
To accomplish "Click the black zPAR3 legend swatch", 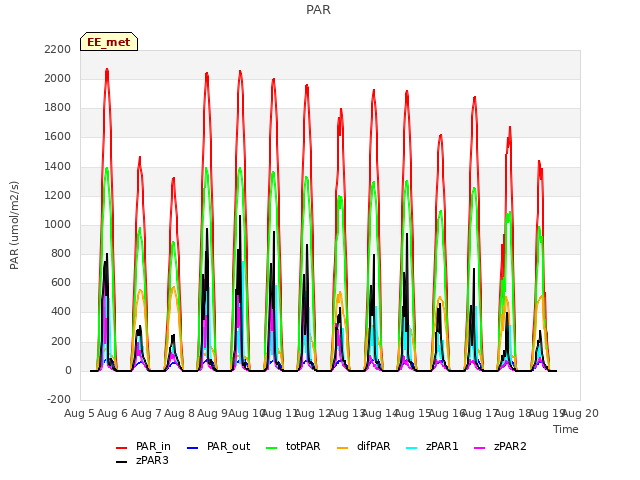I will (122, 462).
